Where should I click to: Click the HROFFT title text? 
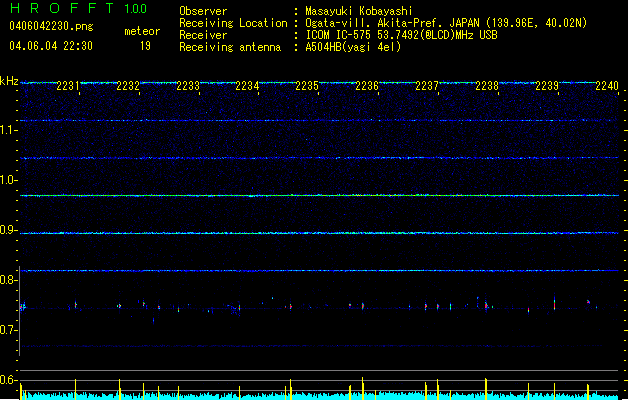(x=59, y=10)
